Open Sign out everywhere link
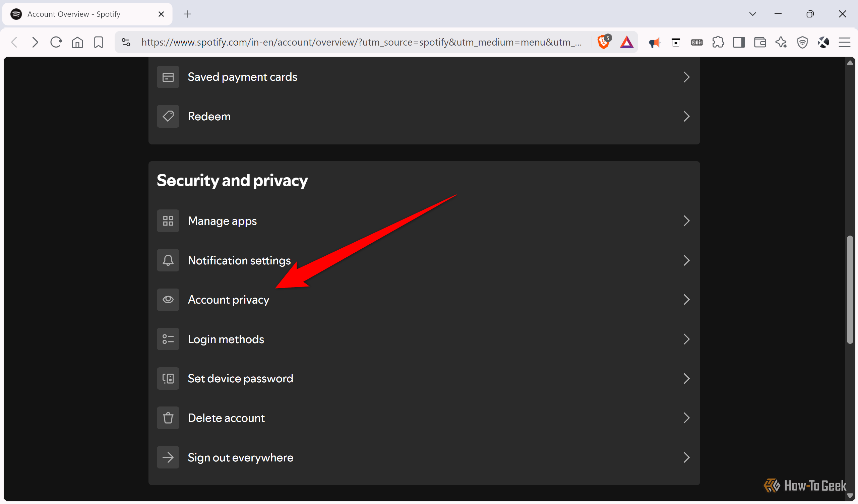 click(x=240, y=458)
